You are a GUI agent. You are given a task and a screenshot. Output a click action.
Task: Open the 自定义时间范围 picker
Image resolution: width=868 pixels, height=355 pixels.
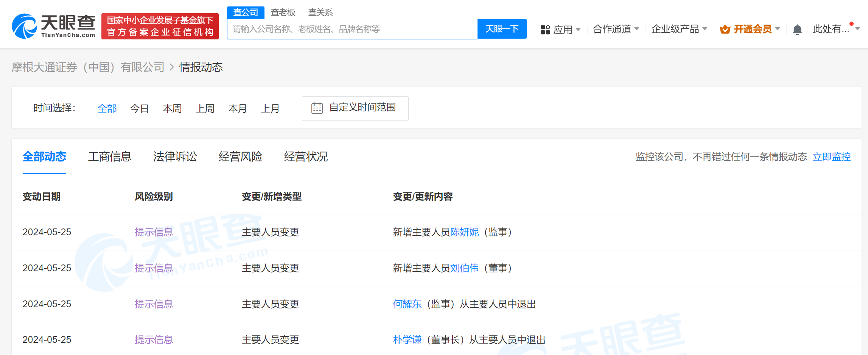(355, 108)
